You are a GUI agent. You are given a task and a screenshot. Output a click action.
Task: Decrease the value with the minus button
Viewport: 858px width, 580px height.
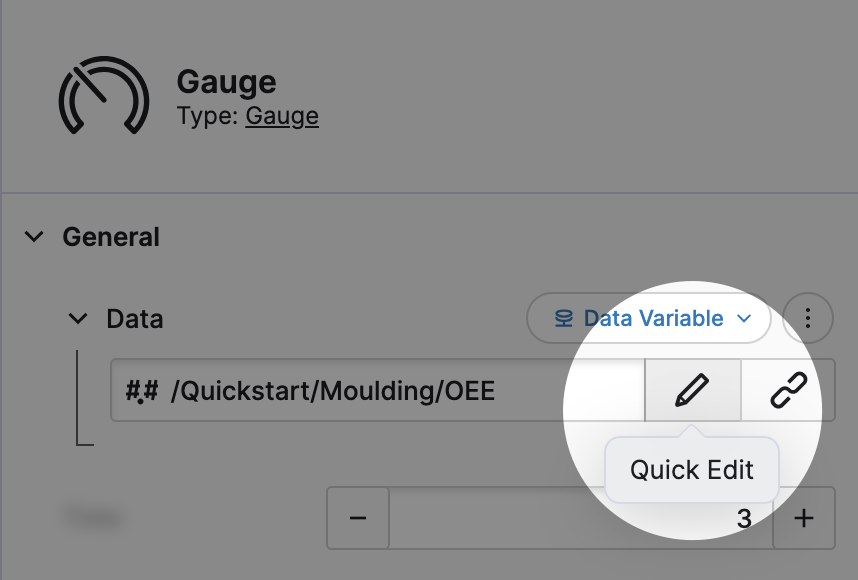tap(358, 518)
